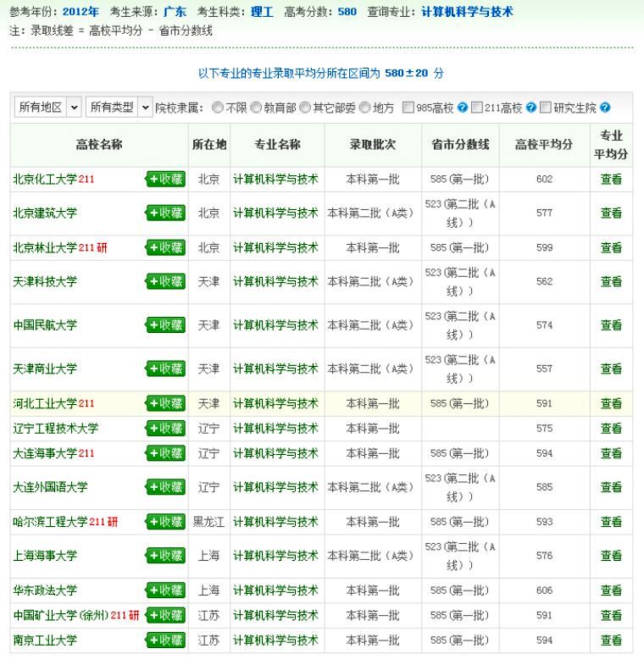The image size is (644, 665).
Task: Add 中国矿业大学(徐州) to favorites
Action: tap(165, 615)
